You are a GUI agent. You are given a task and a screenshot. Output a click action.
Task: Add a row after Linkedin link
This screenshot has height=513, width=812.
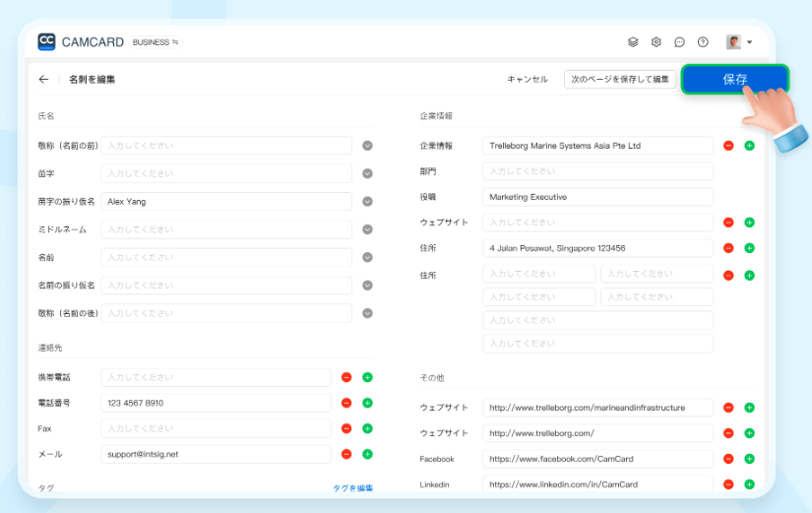click(749, 484)
